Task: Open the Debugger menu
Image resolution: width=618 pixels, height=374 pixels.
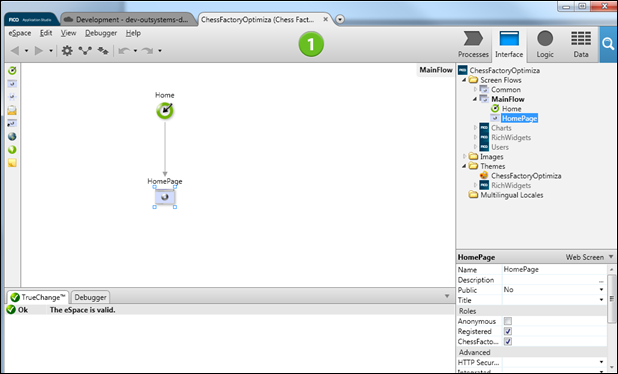Action: [x=101, y=33]
